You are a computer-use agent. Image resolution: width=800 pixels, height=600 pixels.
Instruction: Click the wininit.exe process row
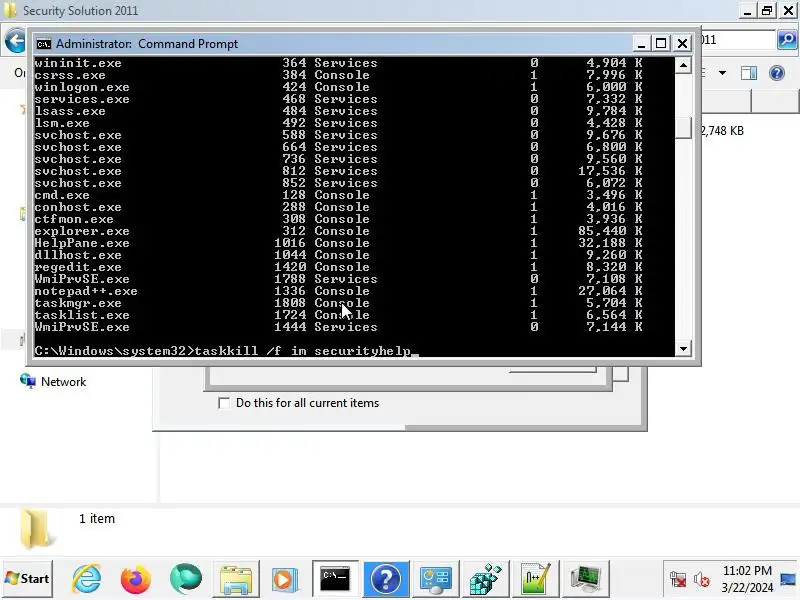[x=338, y=63]
